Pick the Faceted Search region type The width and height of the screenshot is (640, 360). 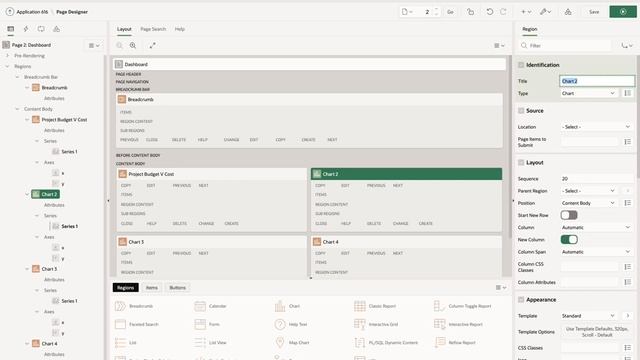coord(137,324)
